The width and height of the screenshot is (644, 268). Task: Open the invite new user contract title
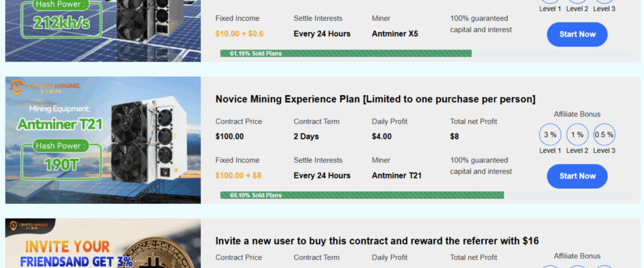[x=377, y=241]
